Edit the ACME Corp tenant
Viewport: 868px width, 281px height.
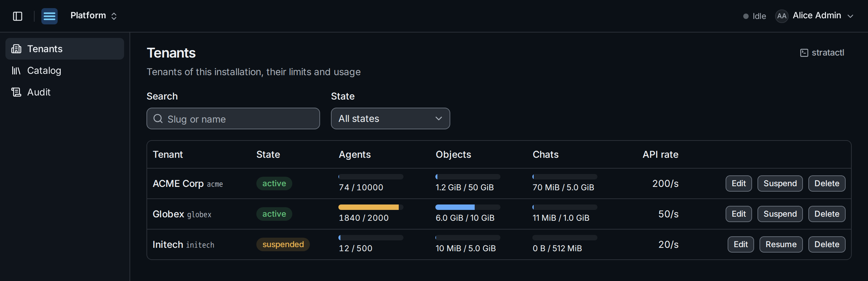[x=738, y=183]
